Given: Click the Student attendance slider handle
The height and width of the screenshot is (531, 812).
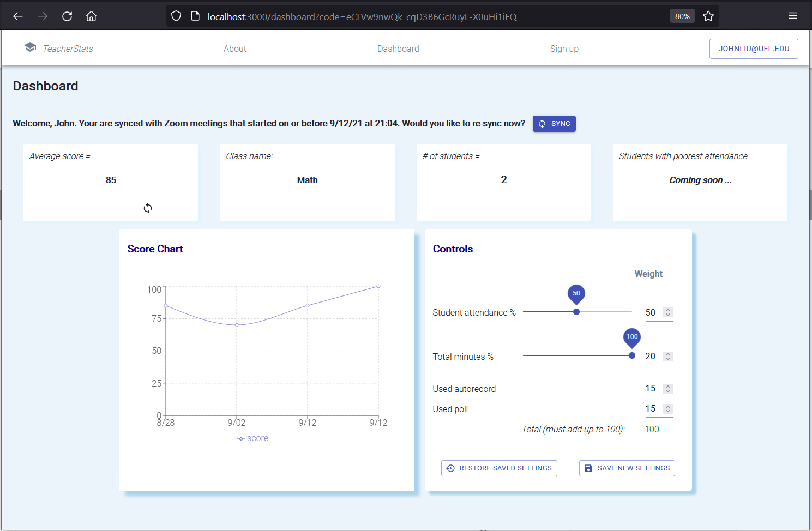Looking at the screenshot, I should 576,312.
